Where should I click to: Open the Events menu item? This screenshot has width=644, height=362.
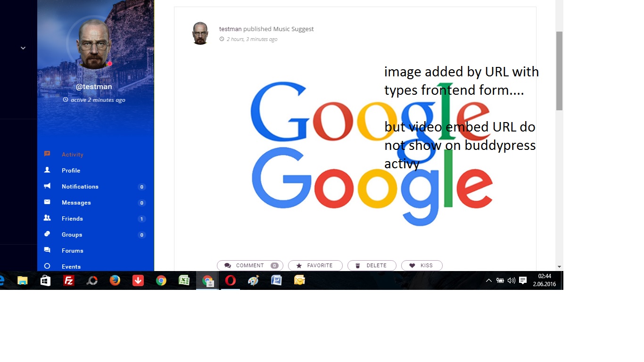pyautogui.click(x=71, y=267)
